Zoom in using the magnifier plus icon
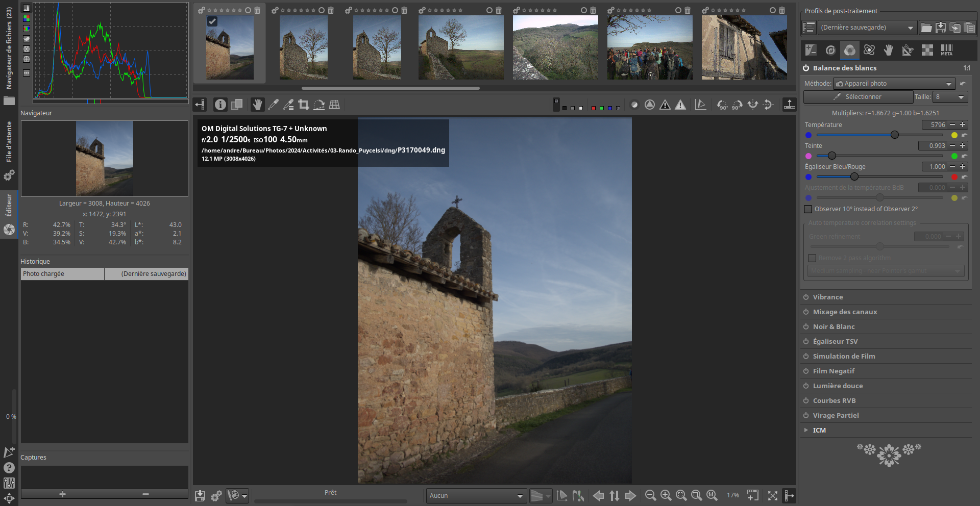980x506 pixels. tap(666, 495)
